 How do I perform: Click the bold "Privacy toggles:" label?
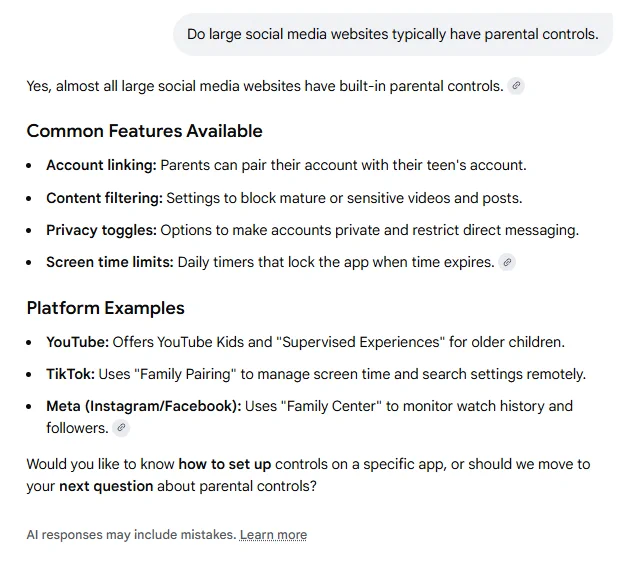pos(101,230)
